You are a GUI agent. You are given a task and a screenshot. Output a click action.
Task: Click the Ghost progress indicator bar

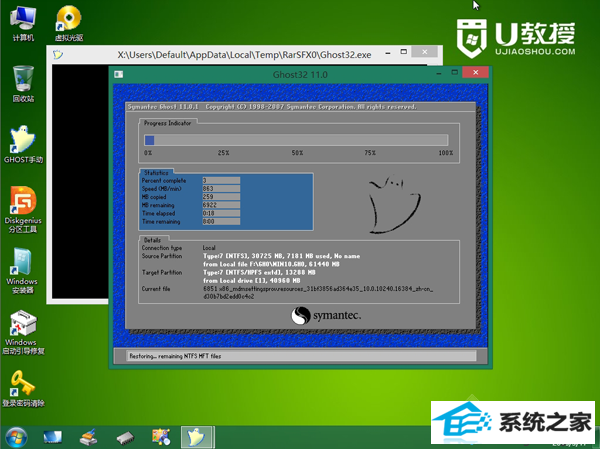296,140
